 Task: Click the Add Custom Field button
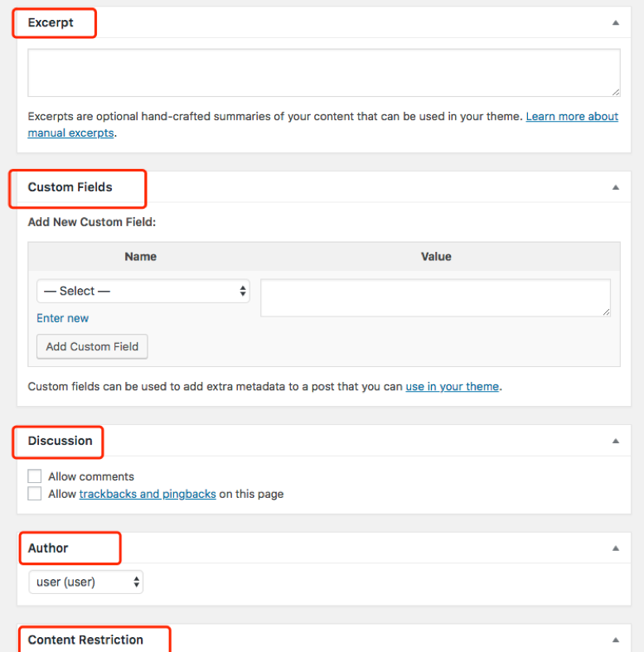92,346
